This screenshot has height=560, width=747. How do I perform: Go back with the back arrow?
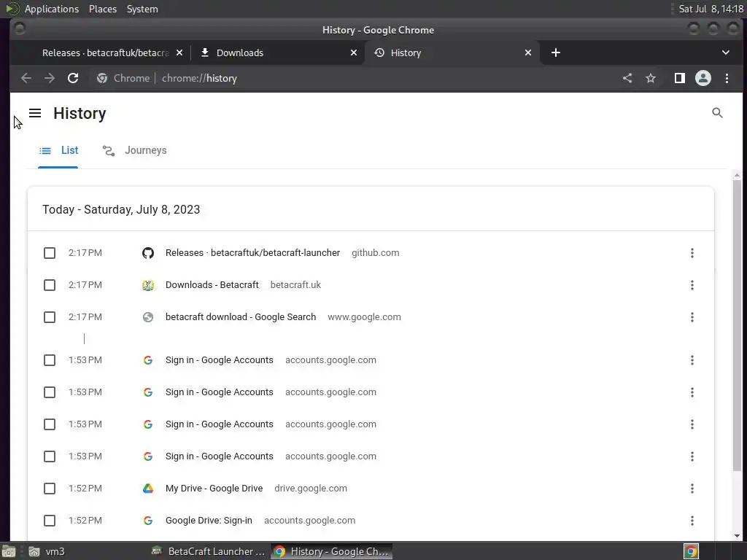[x=26, y=78]
